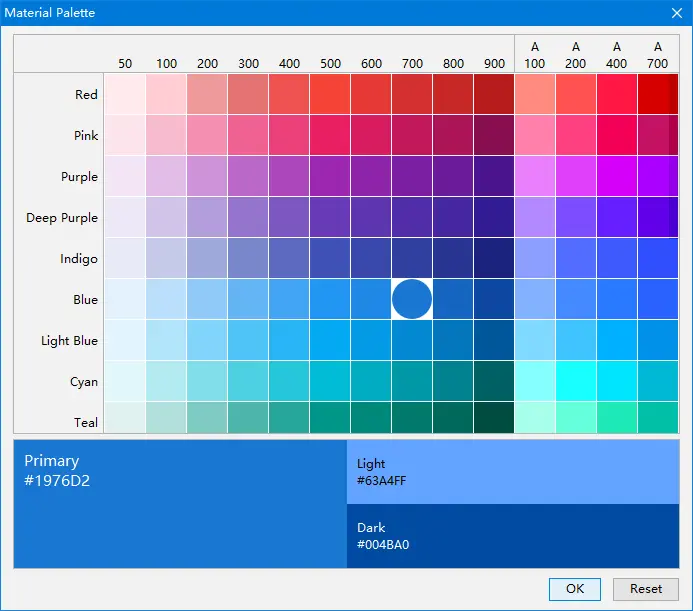This screenshot has width=693, height=611.
Task: Click the OK button
Action: click(x=575, y=589)
